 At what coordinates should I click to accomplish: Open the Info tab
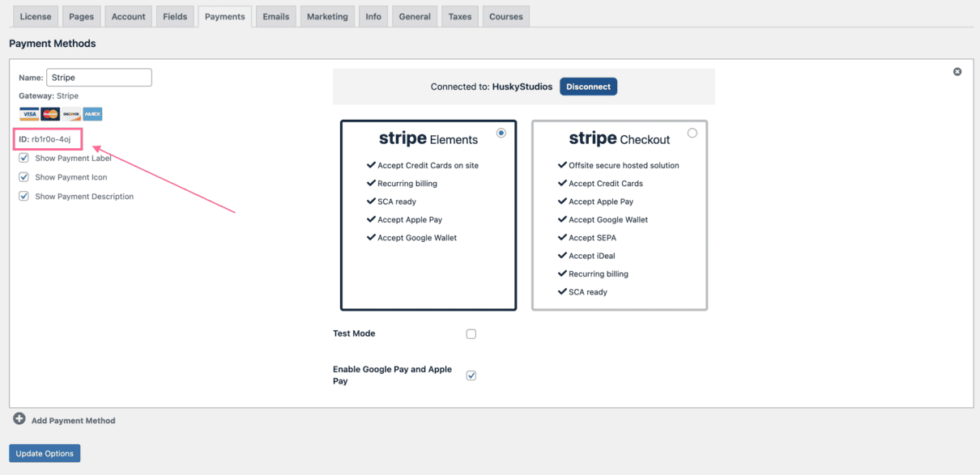pos(373,16)
